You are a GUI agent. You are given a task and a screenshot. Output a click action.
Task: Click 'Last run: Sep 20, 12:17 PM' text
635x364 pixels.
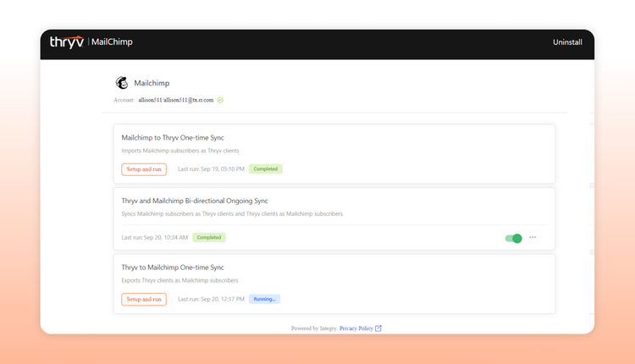point(211,299)
